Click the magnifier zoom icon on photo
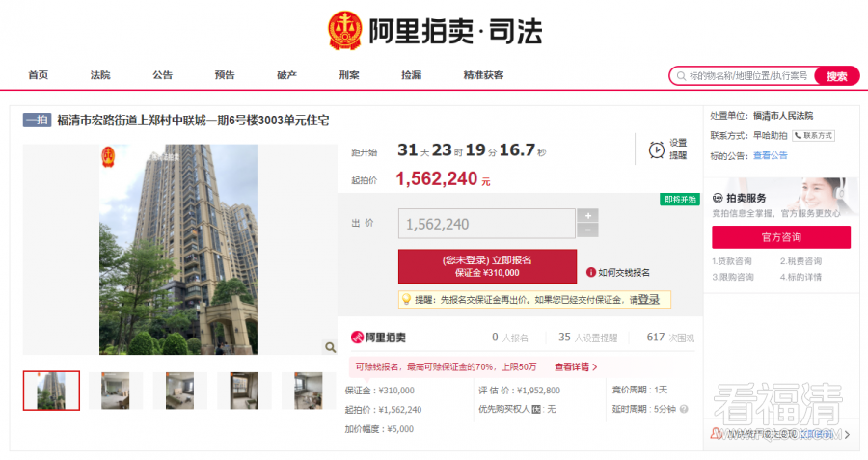This screenshot has height=460, width=868. tap(329, 347)
